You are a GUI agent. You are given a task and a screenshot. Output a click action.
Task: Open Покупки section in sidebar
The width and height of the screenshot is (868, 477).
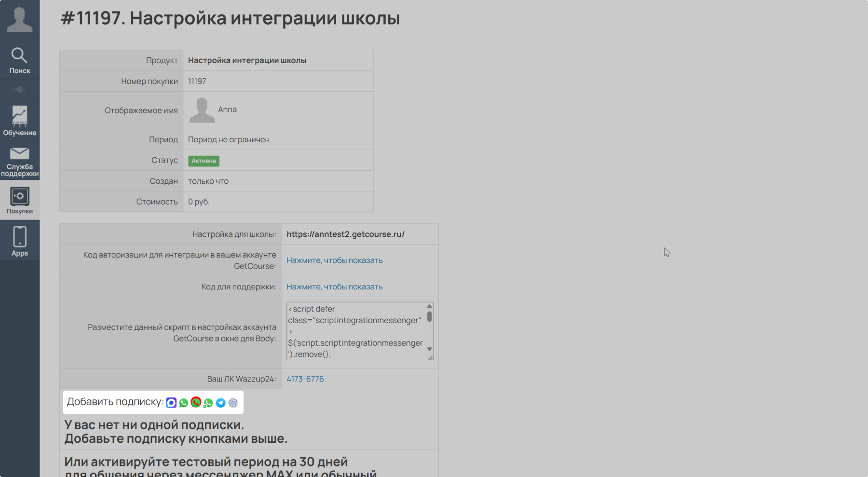click(x=20, y=200)
